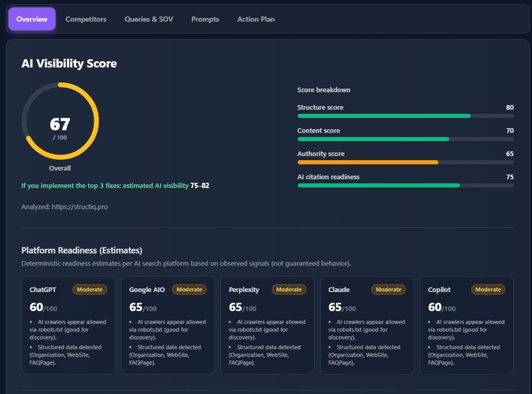Click the Moderate badge on Claude card
Viewport: 532px width, 394px height.
coord(388,289)
